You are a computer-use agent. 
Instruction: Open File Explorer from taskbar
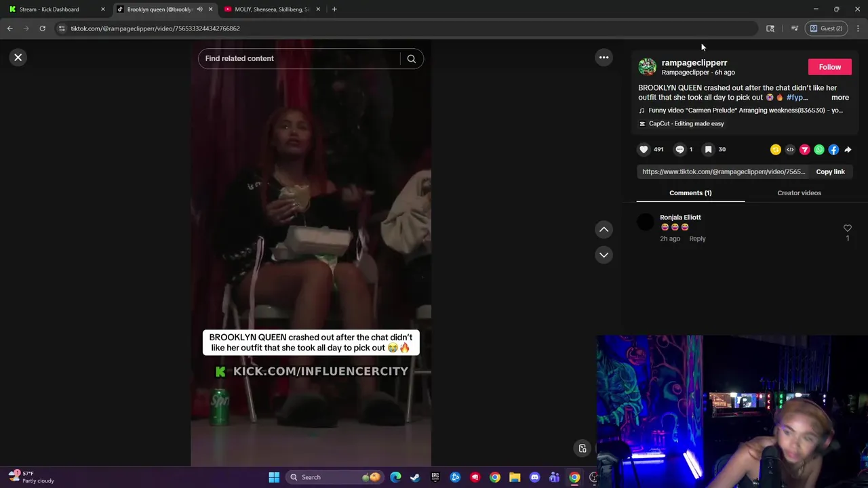[515, 477]
